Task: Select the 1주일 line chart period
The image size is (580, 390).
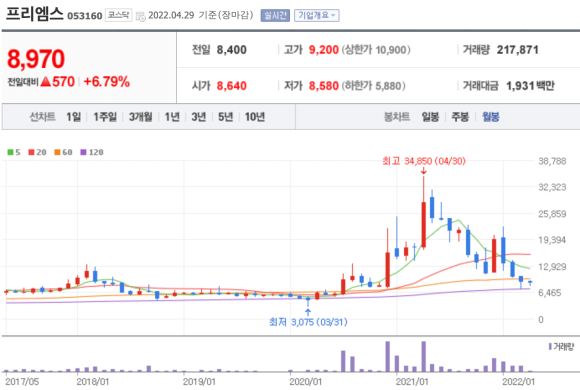Action: [105, 117]
